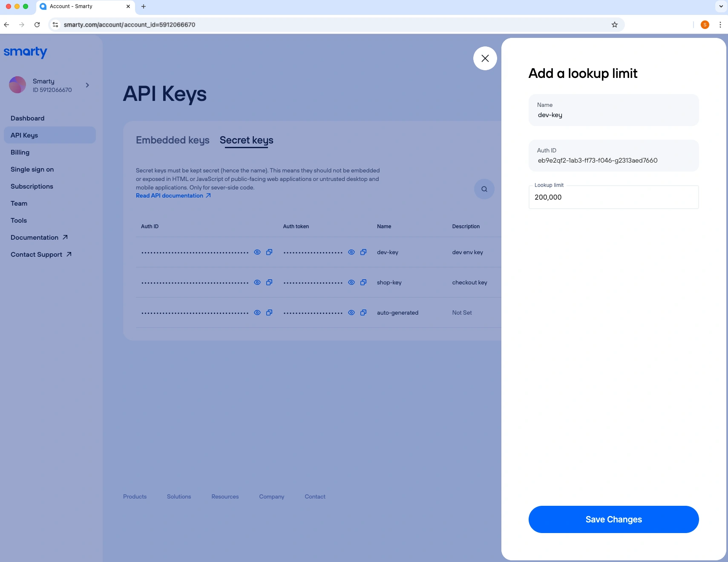
Task: Click the Save Changes button
Action: click(x=613, y=519)
